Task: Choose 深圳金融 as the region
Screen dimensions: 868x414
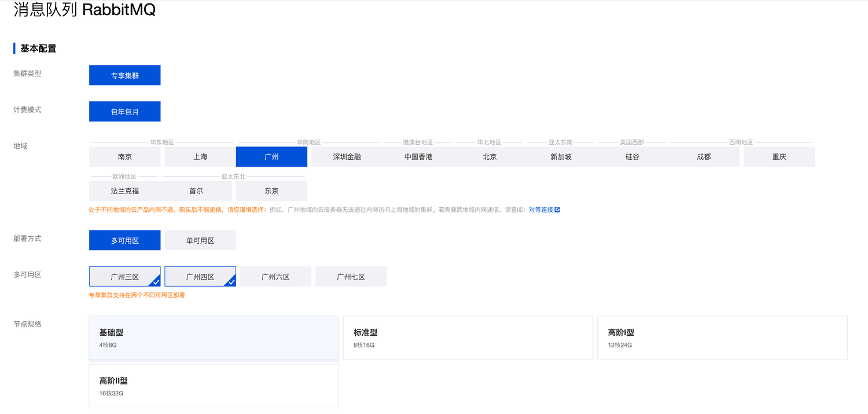Action: [347, 157]
